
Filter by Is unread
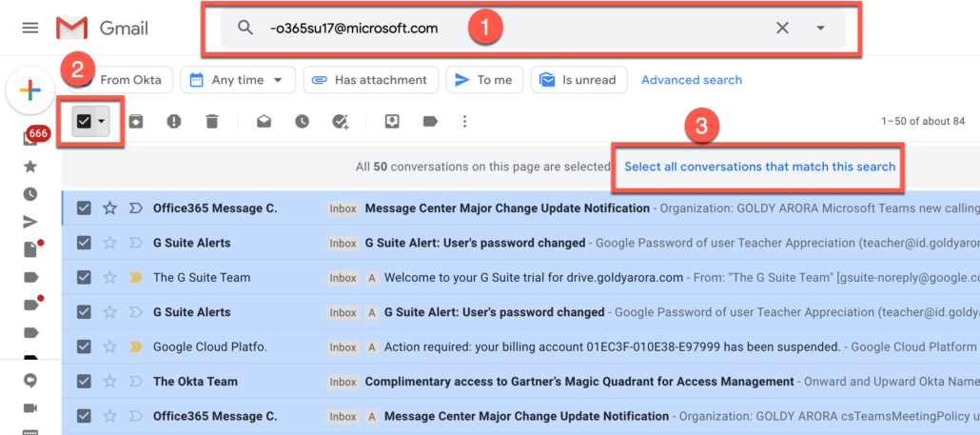tap(578, 80)
